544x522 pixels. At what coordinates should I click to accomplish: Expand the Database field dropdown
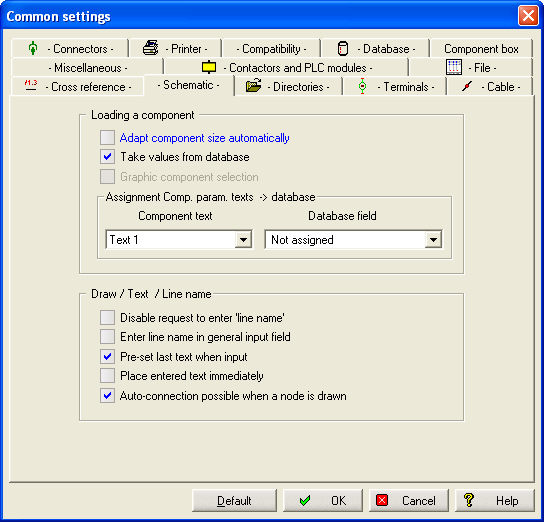(x=433, y=240)
